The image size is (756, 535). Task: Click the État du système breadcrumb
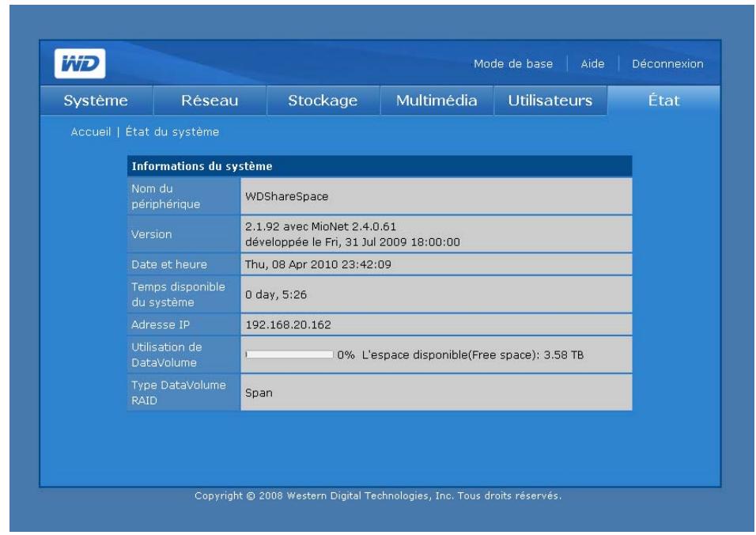click(x=172, y=131)
